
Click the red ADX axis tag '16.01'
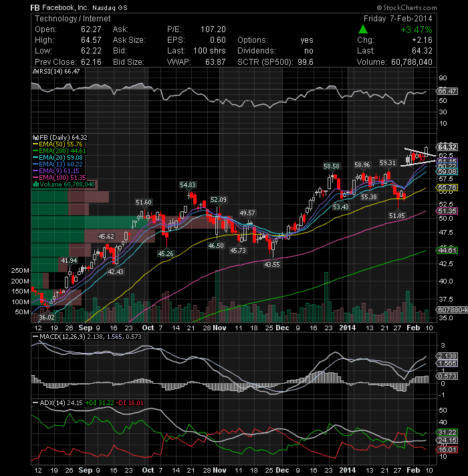447,449
